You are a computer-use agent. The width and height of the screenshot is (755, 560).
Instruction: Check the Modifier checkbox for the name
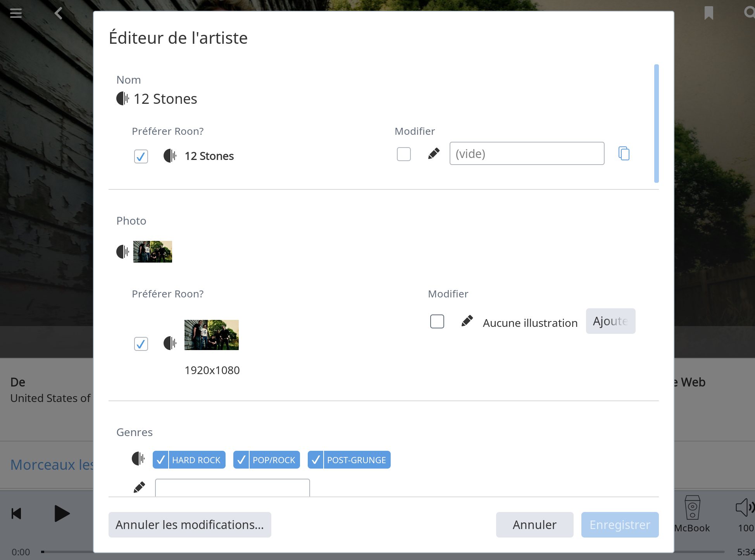(x=404, y=154)
